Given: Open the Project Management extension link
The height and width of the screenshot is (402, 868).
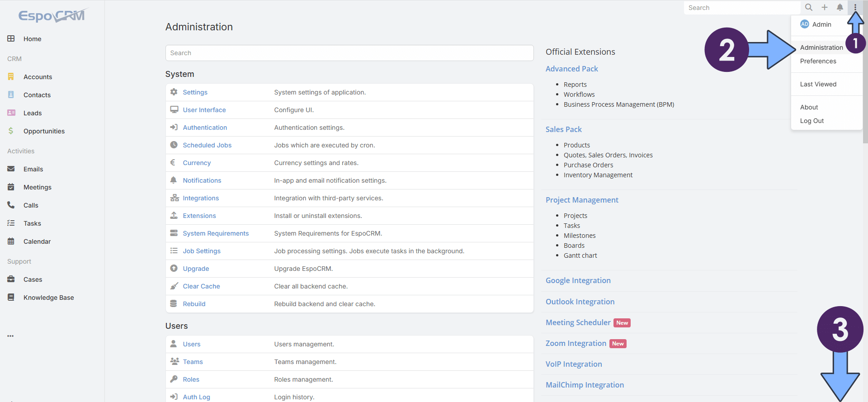Looking at the screenshot, I should pos(582,200).
